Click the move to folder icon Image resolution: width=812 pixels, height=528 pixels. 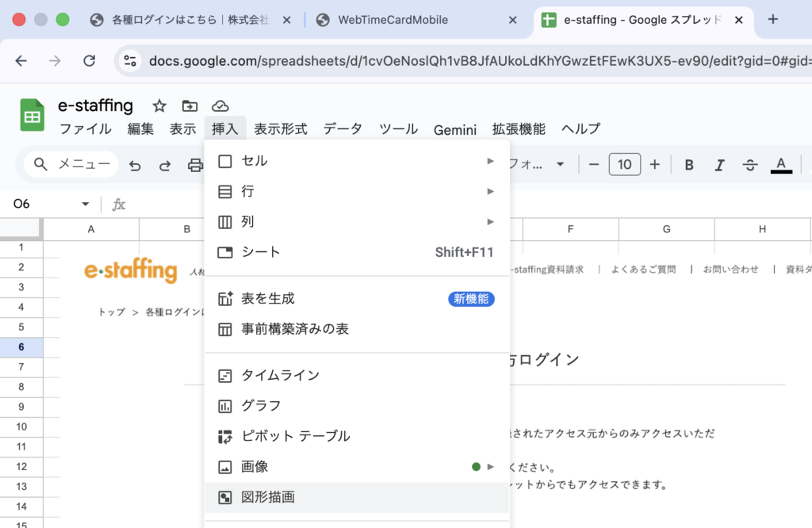(190, 106)
